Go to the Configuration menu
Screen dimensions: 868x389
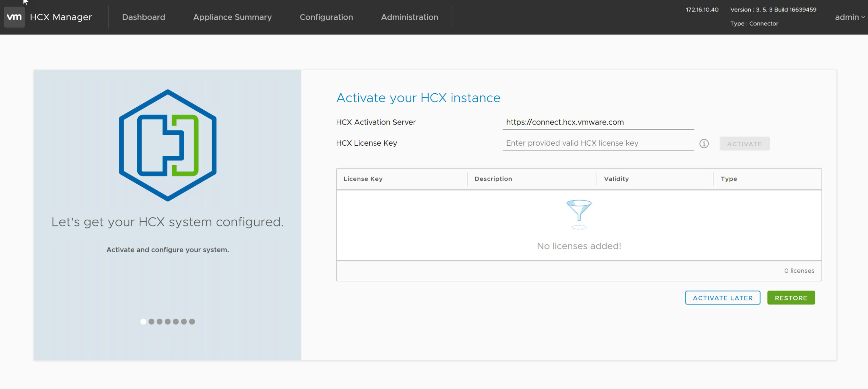tap(326, 17)
